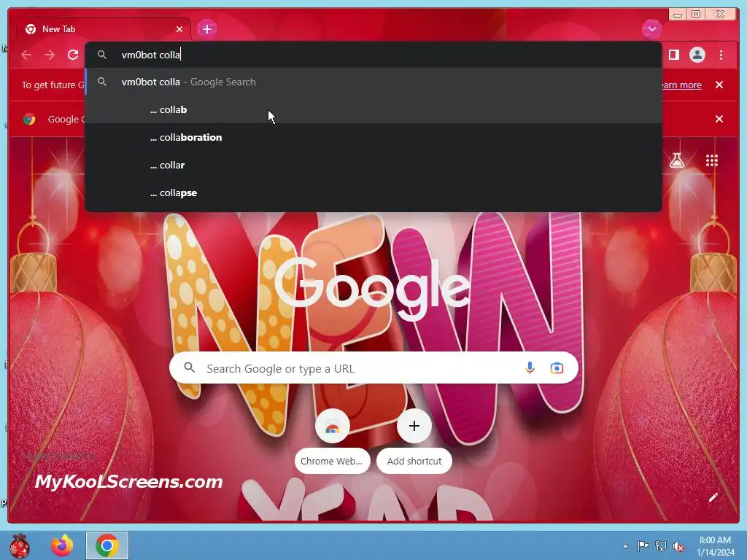Click the Add shortcut label
This screenshot has height=560, width=747.
click(414, 461)
